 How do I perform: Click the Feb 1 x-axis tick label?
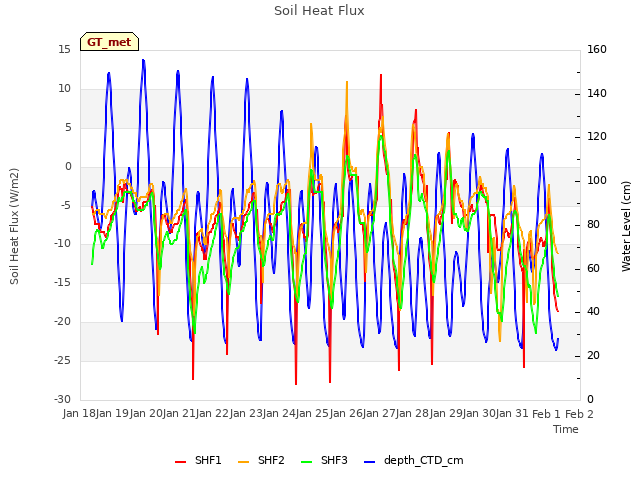[546, 414]
